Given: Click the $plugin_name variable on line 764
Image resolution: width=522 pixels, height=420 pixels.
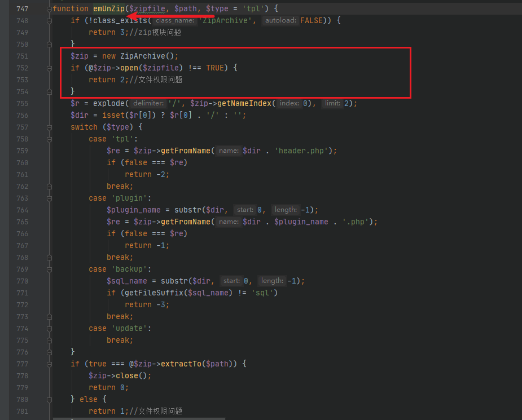Looking at the screenshot, I should (134, 210).
